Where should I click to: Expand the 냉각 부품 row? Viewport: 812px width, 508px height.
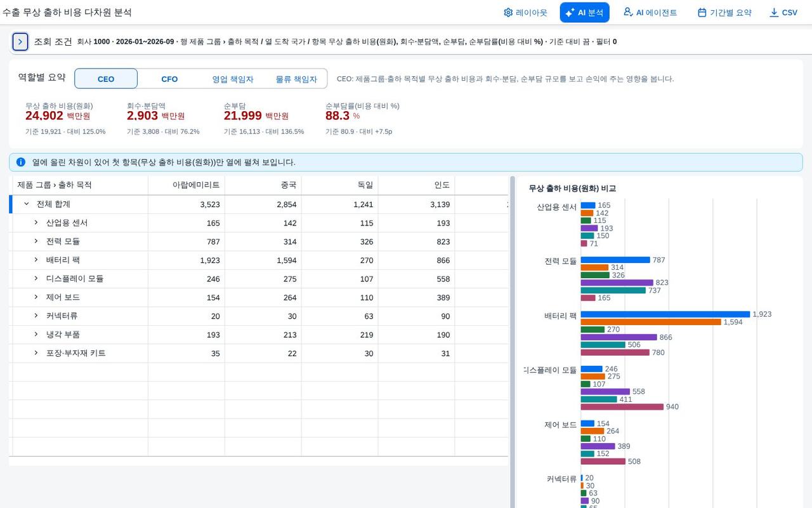coord(36,335)
